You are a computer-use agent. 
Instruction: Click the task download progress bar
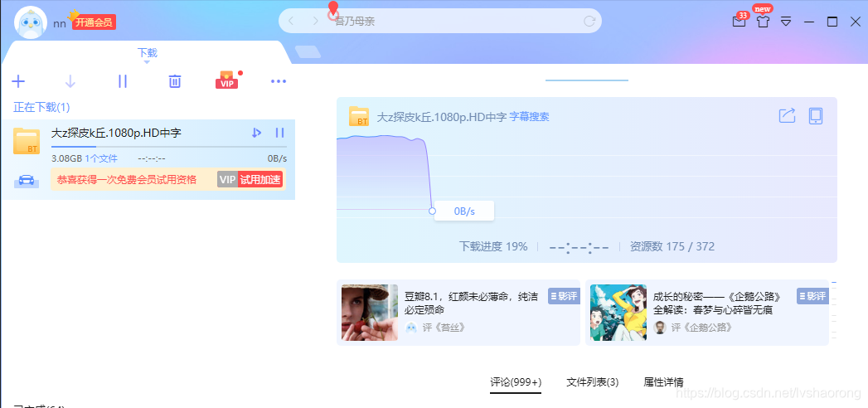point(169,147)
